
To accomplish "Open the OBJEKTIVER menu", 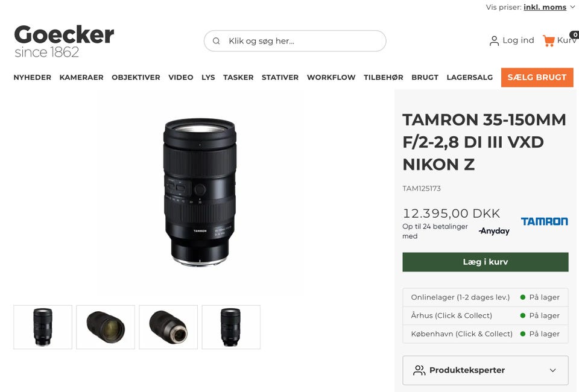I will coord(136,78).
